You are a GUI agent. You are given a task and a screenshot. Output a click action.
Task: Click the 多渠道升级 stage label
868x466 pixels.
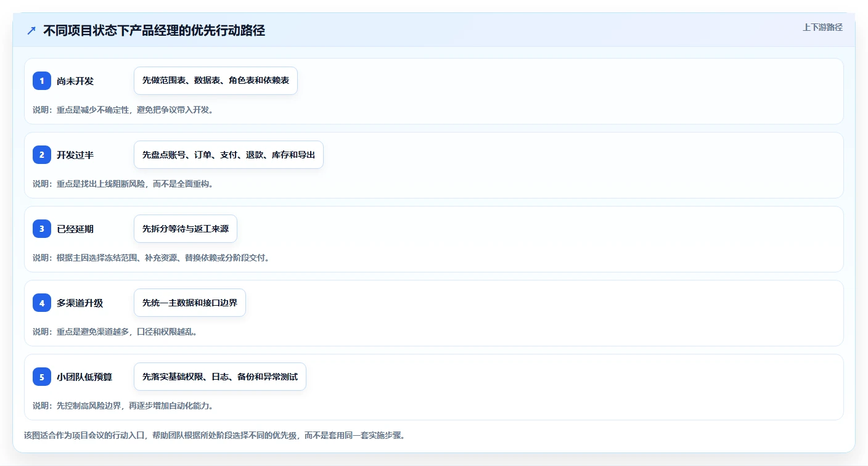(x=80, y=303)
